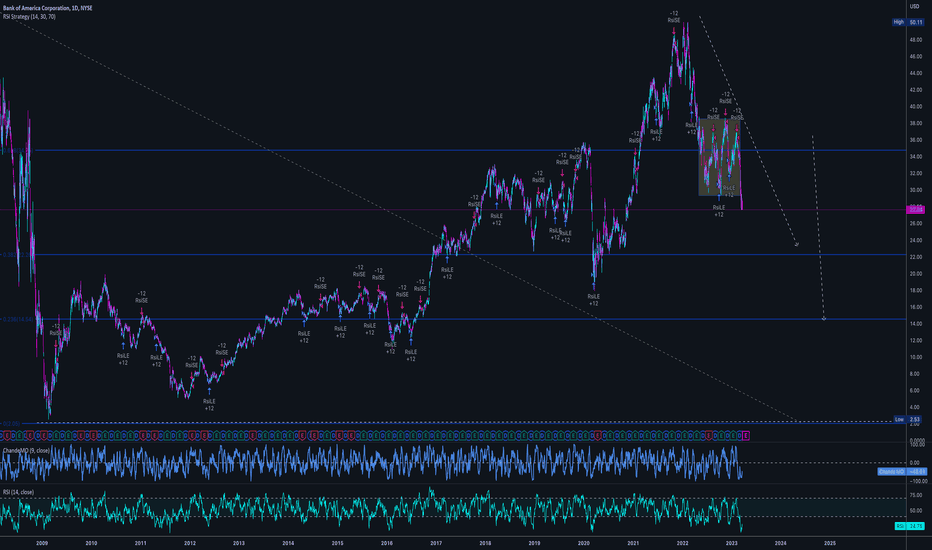932x550 pixels.
Task: Click the USD currency label on price axis
Action: (x=915, y=7)
